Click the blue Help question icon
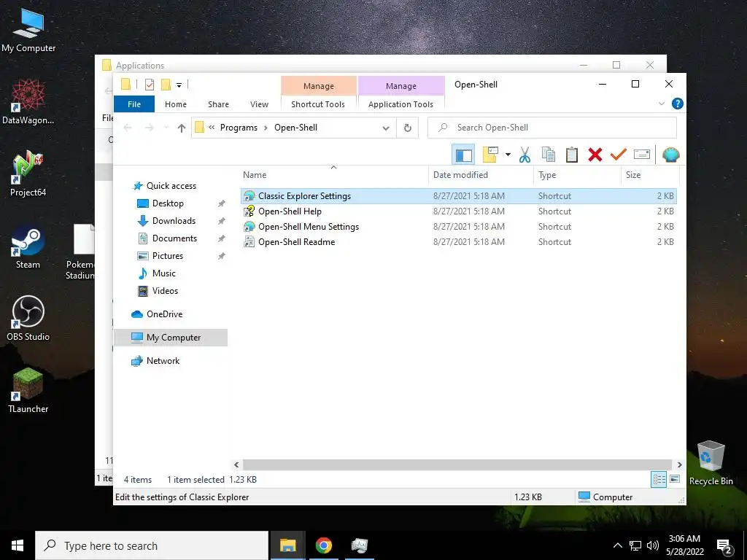 (x=677, y=104)
